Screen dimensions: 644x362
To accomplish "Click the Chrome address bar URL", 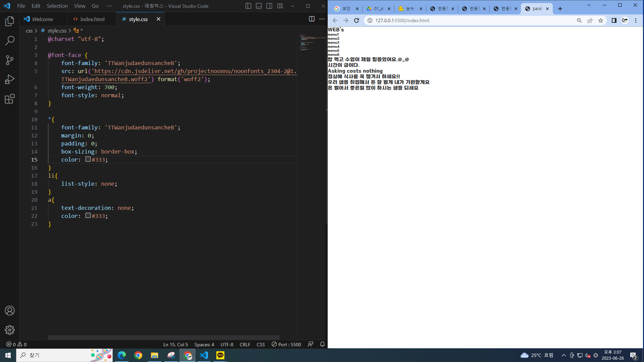I will [x=402, y=20].
